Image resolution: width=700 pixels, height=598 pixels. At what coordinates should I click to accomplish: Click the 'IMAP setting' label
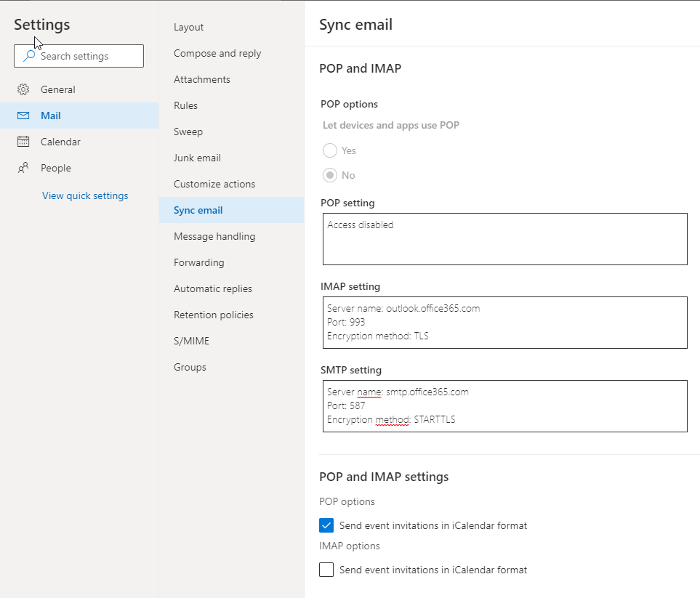click(x=350, y=286)
